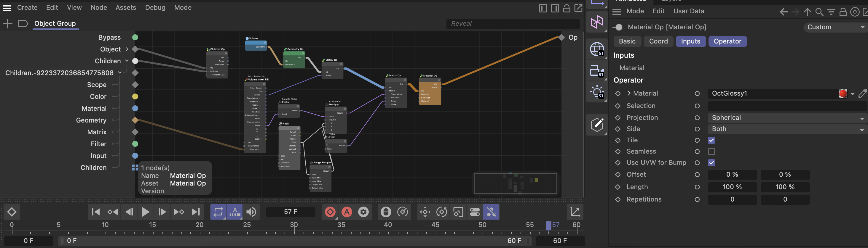Open the Attributes panel hamburger menu
The height and width of the screenshot is (248, 868).
tap(616, 12)
